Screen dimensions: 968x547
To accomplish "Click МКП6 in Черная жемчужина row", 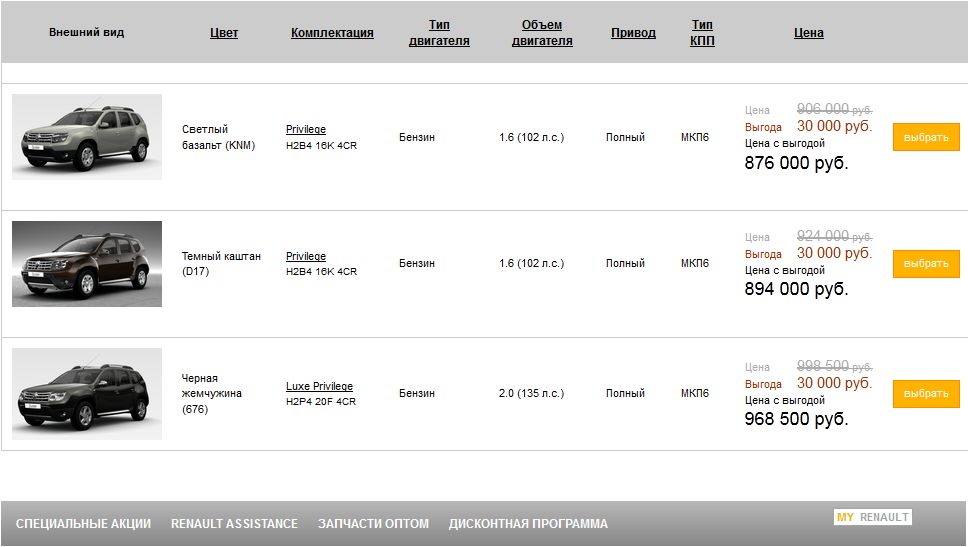I will click(x=695, y=393).
